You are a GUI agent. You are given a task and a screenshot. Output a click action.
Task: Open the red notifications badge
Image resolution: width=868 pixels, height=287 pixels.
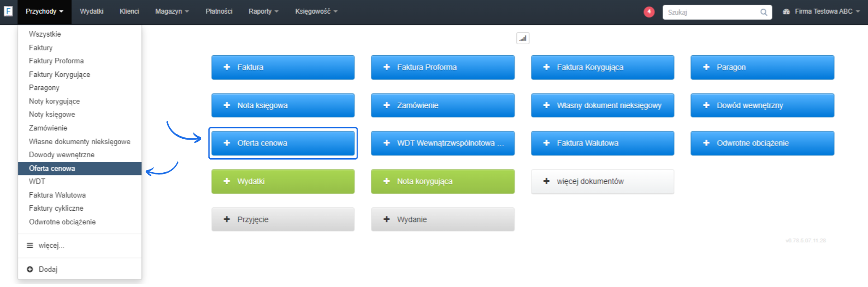[x=649, y=12]
